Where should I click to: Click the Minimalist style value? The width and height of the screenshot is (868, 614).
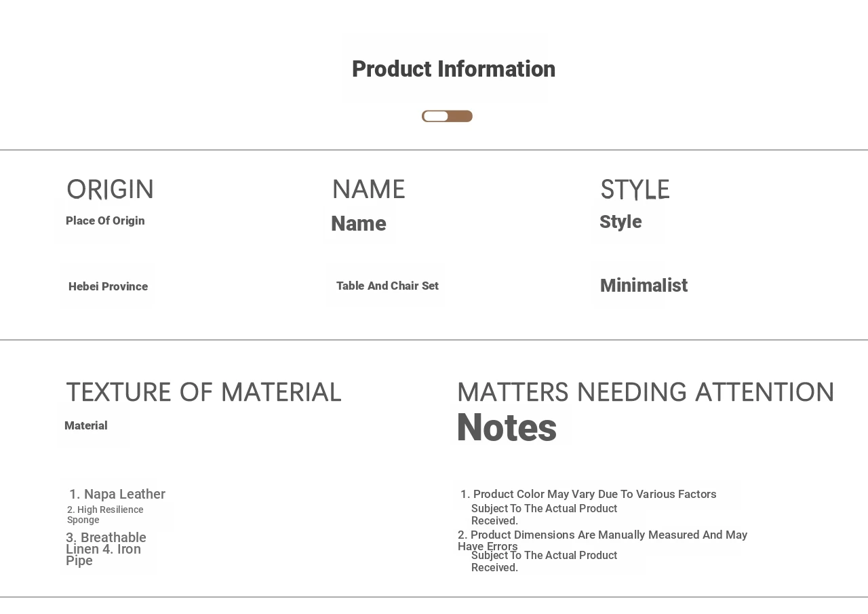click(644, 286)
